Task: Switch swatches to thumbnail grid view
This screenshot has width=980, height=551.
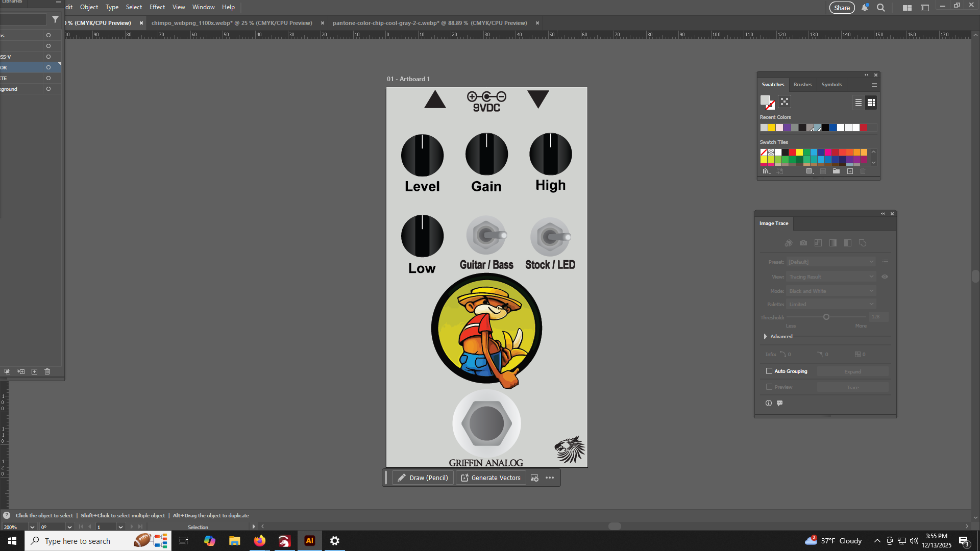Action: pos(871,103)
